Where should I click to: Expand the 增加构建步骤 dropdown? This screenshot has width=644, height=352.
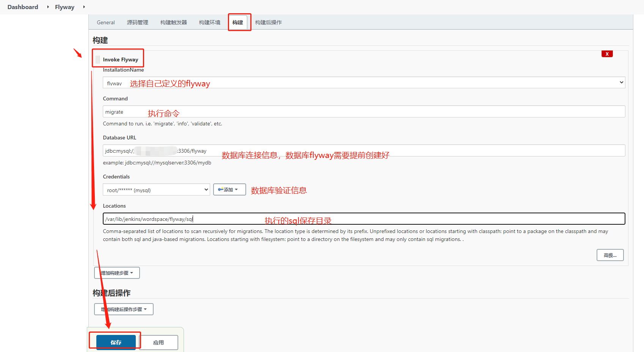click(x=116, y=272)
